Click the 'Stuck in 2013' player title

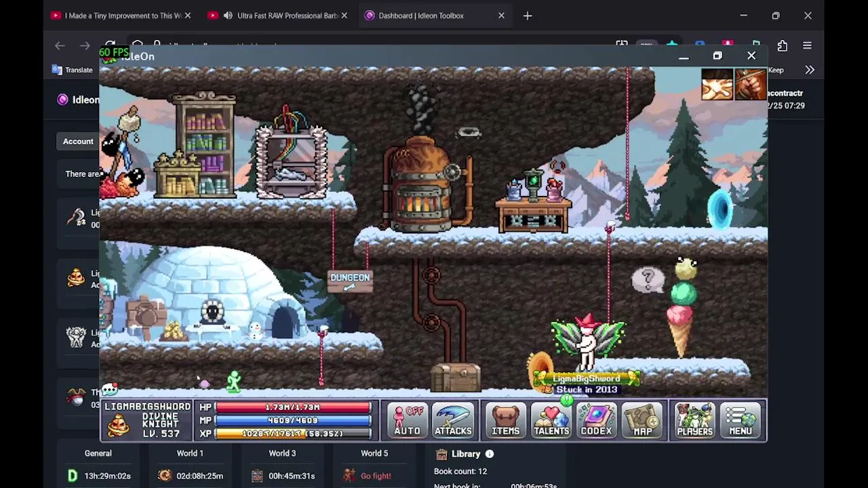coord(587,390)
